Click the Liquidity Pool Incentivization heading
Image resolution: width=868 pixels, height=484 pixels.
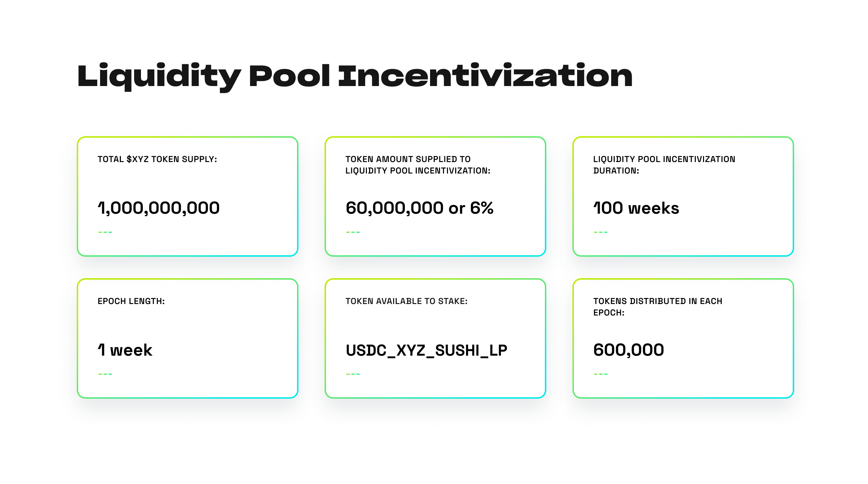click(x=355, y=76)
